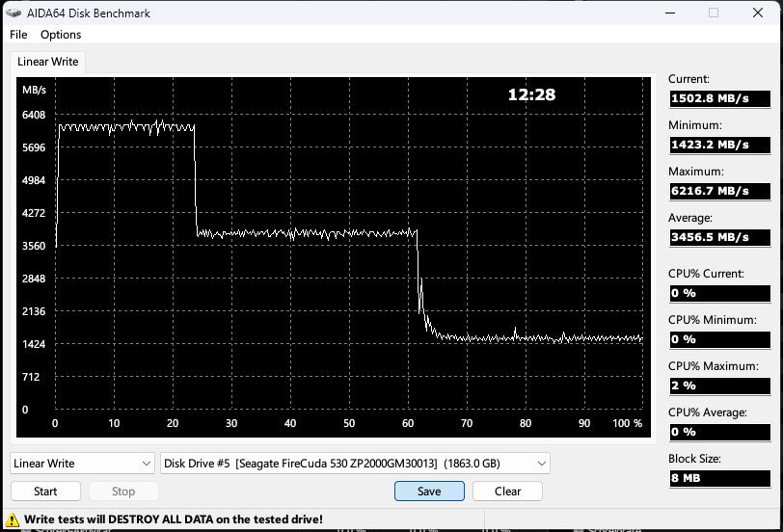
Task: Click the yellow warning triangle icon
Action: coord(12,519)
